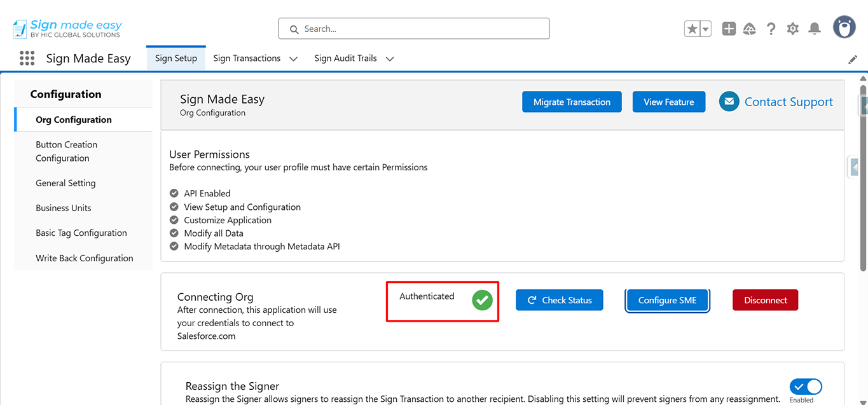Click the Modify Metadata through Metadata API check icon
The height and width of the screenshot is (405, 868).
174,246
